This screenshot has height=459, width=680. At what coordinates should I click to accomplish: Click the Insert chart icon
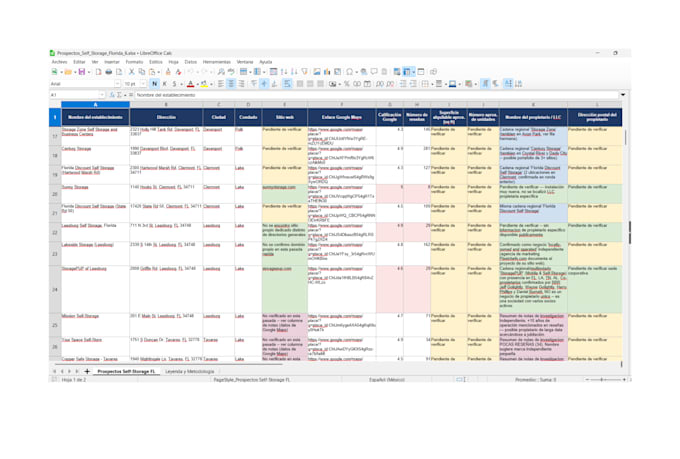(327, 72)
